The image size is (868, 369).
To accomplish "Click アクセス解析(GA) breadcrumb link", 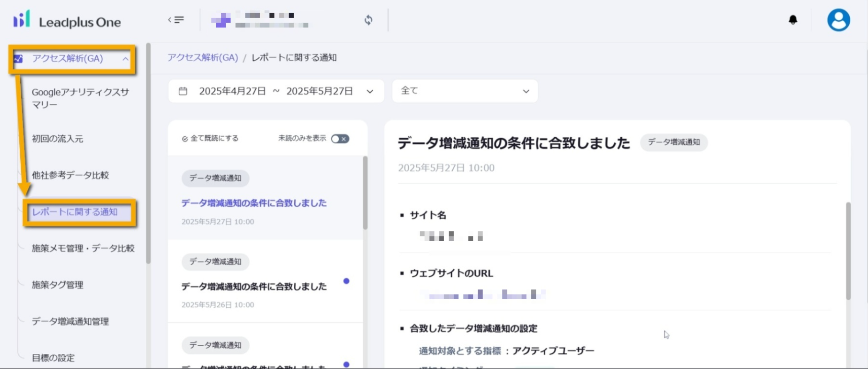I will pyautogui.click(x=203, y=58).
